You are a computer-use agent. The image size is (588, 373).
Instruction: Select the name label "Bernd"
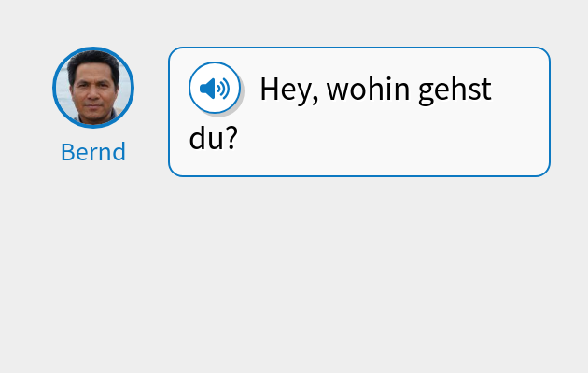[93, 152]
